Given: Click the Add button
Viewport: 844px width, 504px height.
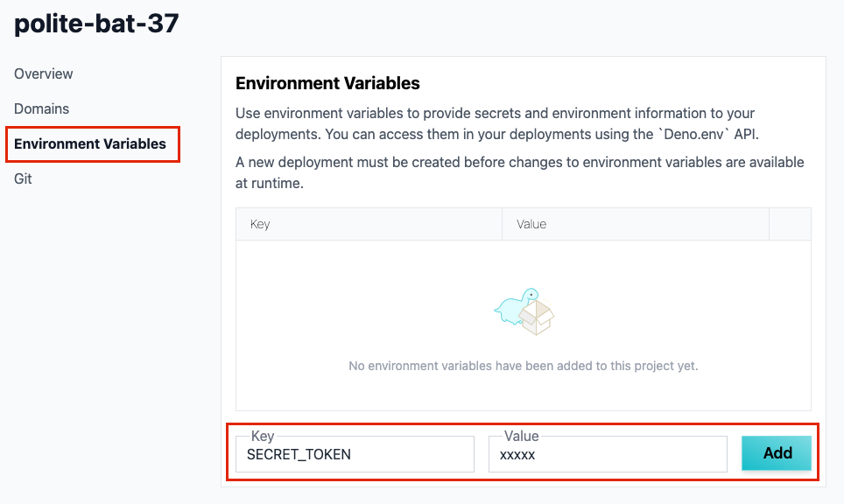Looking at the screenshot, I should pyautogui.click(x=777, y=453).
